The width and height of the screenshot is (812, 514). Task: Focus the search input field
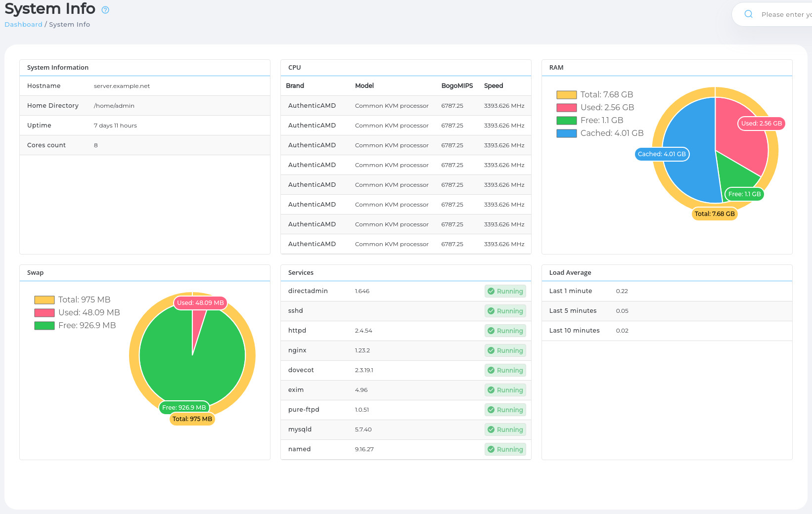[785, 15]
